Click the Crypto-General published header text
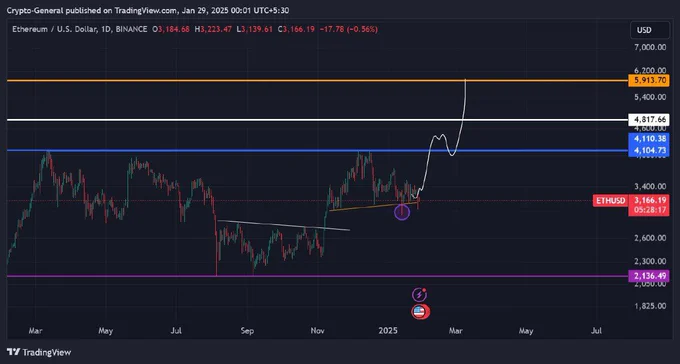Viewport: 680px width, 364px height. [148, 11]
